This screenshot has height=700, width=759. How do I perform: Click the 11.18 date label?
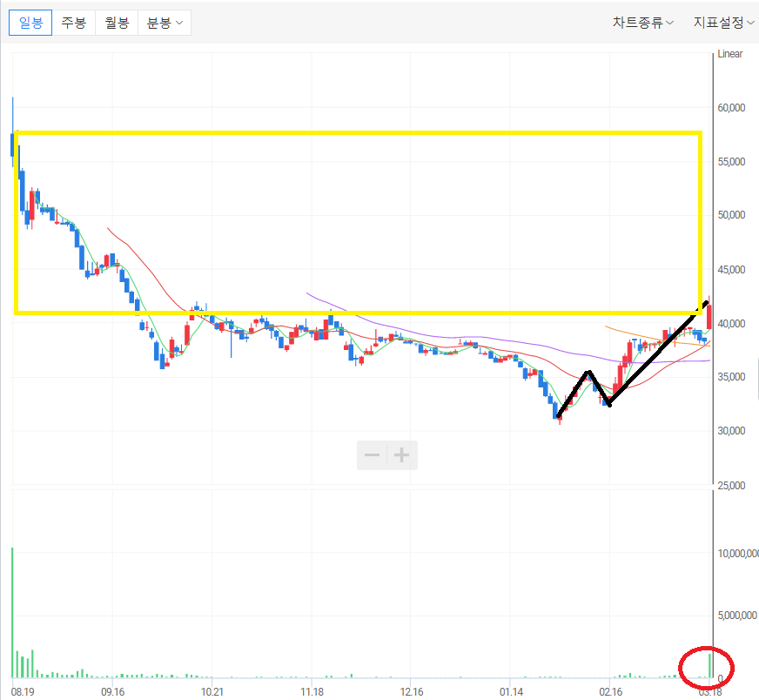tap(312, 692)
